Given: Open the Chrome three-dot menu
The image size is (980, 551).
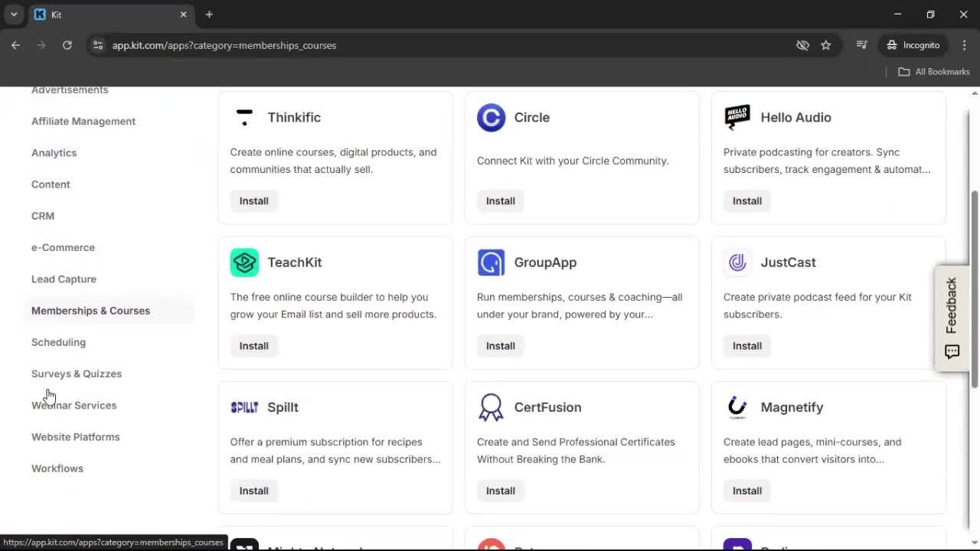Looking at the screenshot, I should pos(965,45).
